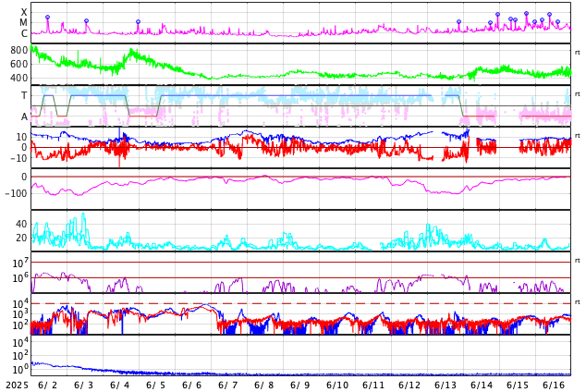Viewport: 586px width, 392px height.
Task: Select the tallest flare marker on 6/16
Action: pyautogui.click(x=549, y=14)
